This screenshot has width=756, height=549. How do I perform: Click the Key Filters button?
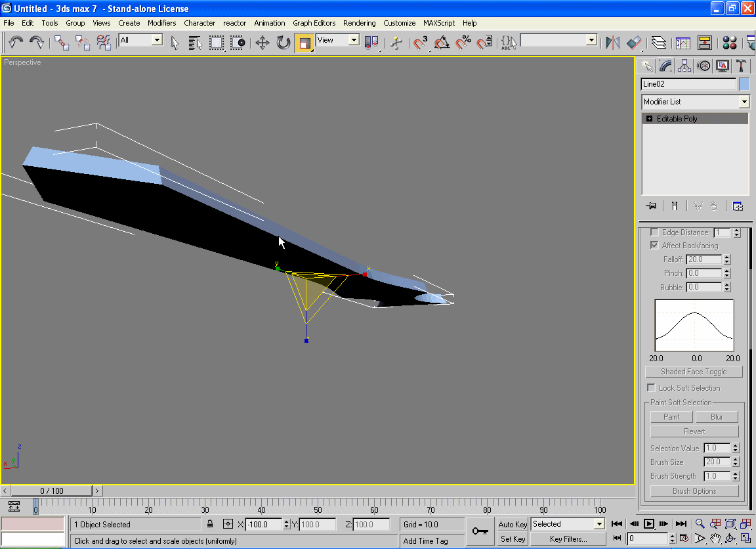[568, 539]
